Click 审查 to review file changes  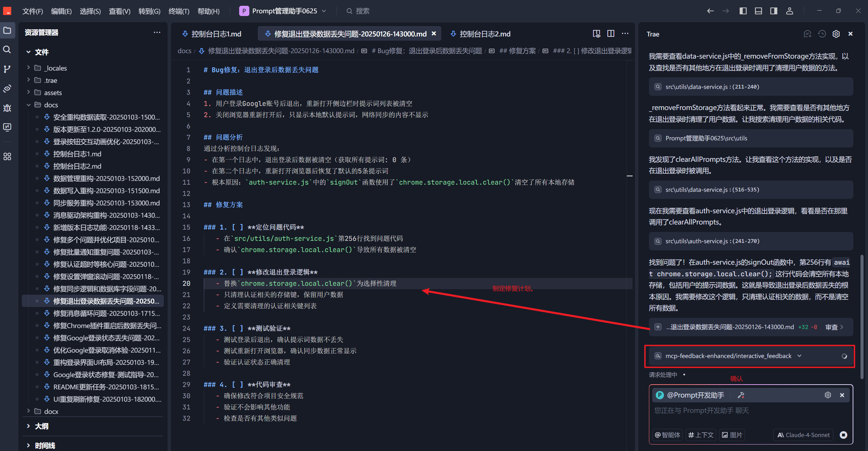point(834,327)
